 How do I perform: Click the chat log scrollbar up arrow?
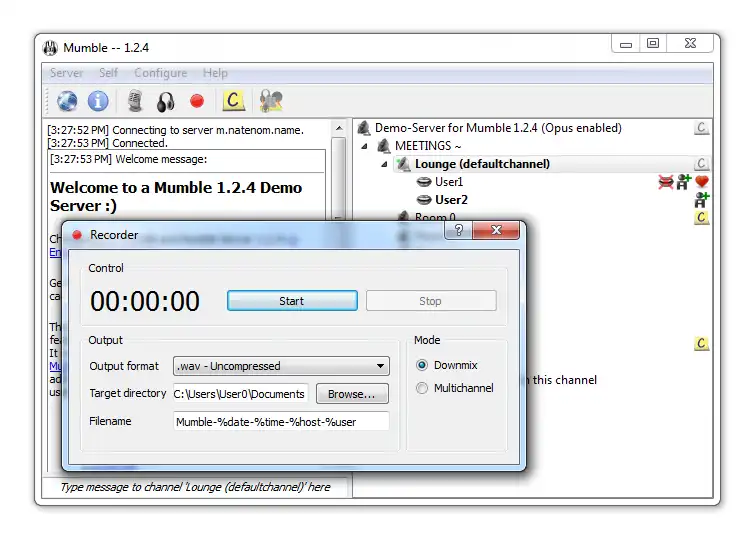[339, 128]
